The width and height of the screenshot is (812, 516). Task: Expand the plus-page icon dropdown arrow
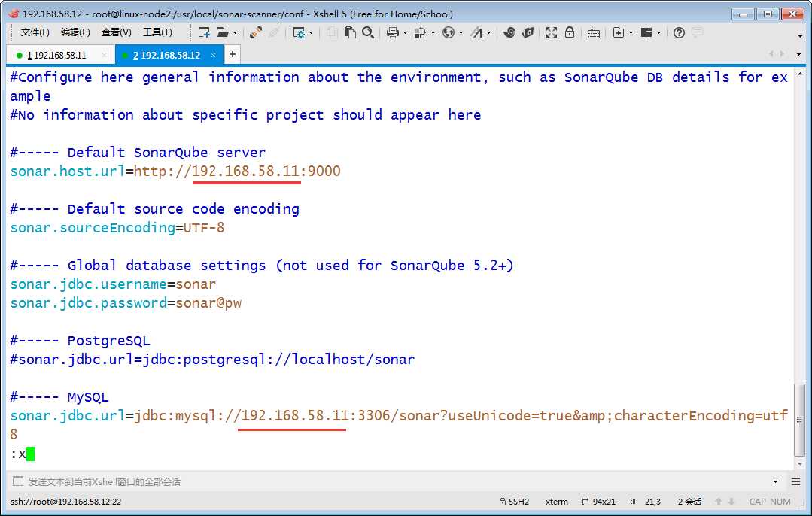coord(631,33)
